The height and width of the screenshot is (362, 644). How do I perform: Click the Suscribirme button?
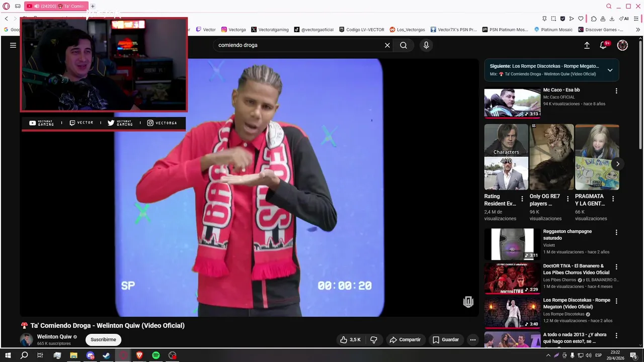pos(103,340)
